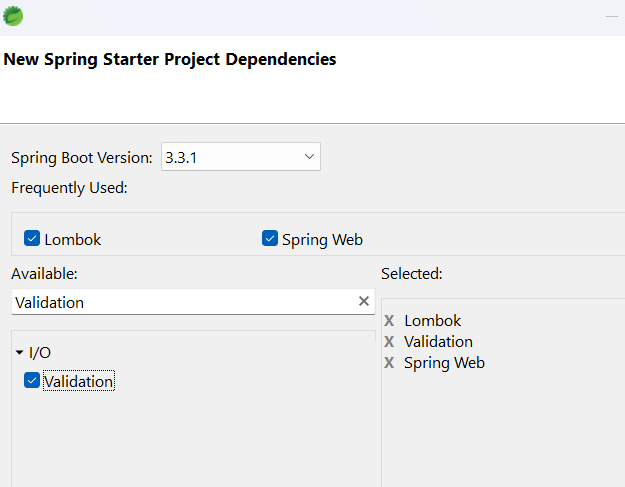The width and height of the screenshot is (625, 487).
Task: Click the Lombok label in Frequently Used
Action: click(73, 240)
